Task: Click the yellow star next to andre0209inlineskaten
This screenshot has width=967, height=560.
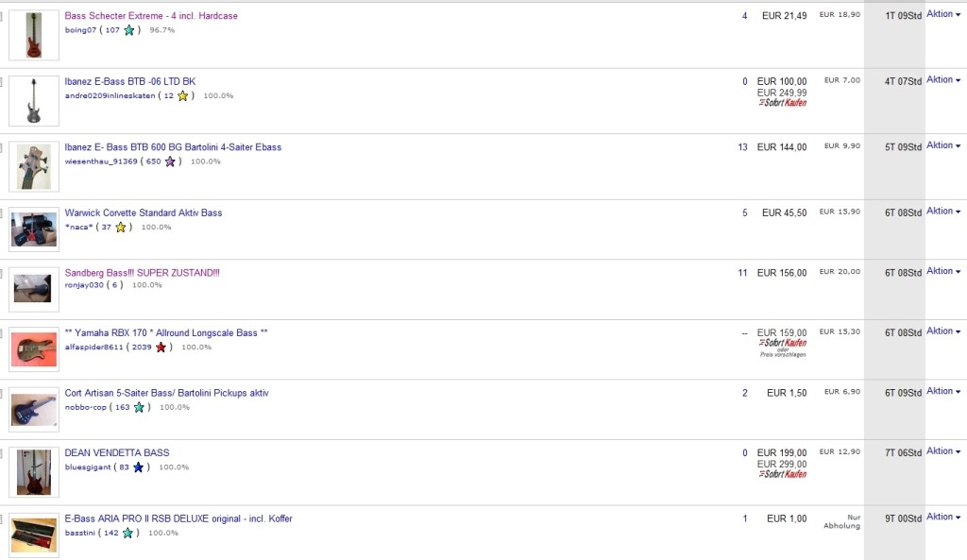Action: (182, 95)
